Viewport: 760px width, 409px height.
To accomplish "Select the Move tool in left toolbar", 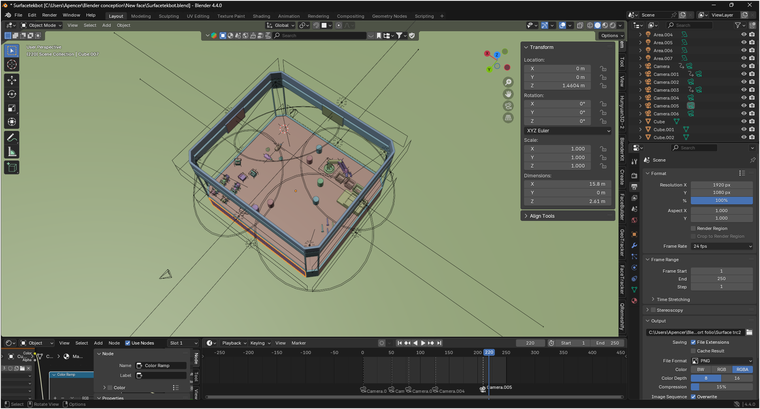I will click(x=12, y=80).
